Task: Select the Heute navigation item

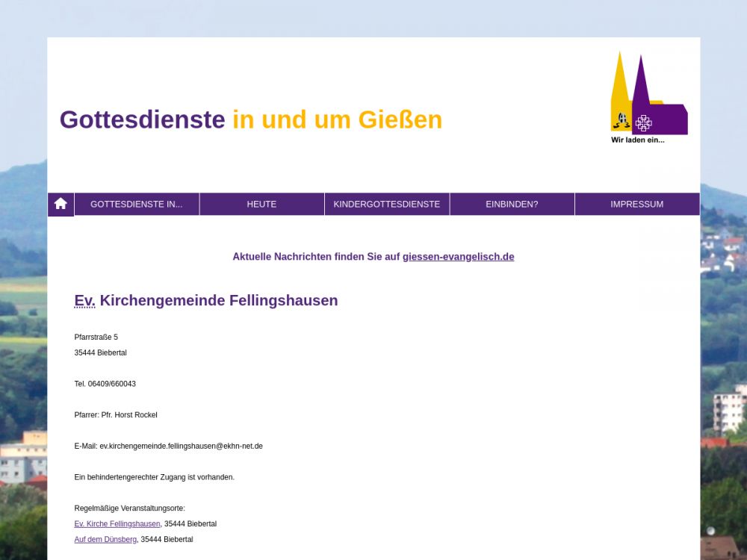Action: point(261,204)
